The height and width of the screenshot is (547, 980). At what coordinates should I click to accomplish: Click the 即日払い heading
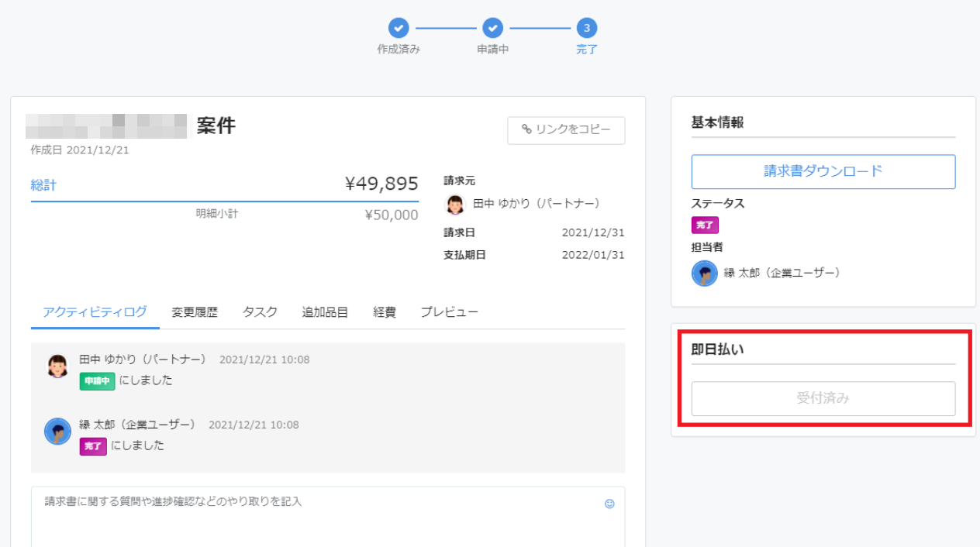(717, 349)
